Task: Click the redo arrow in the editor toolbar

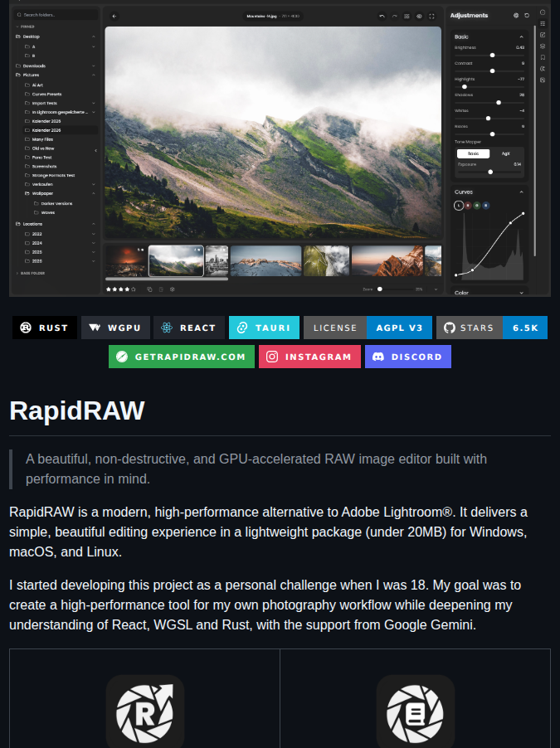Action: 394,17
